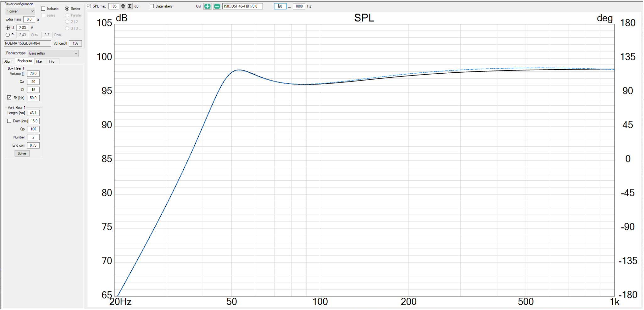Viewport: 644px width, 310px height.
Task: Click the upper frequency 1000 Hz field
Action: click(299, 6)
